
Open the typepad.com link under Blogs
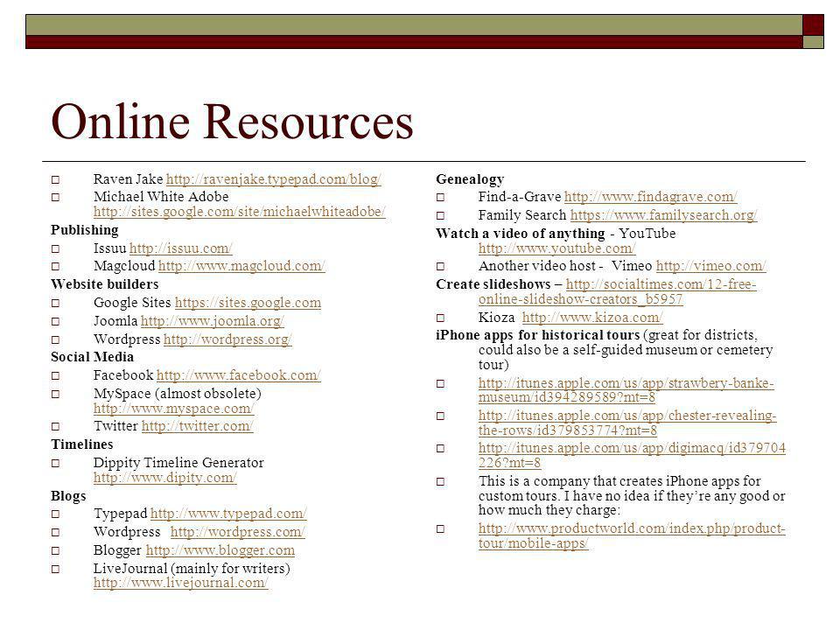[x=228, y=514]
